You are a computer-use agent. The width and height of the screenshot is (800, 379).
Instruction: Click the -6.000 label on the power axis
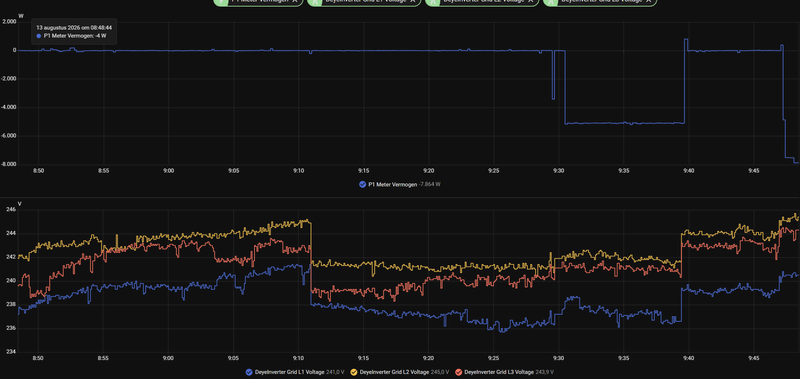coord(9,136)
